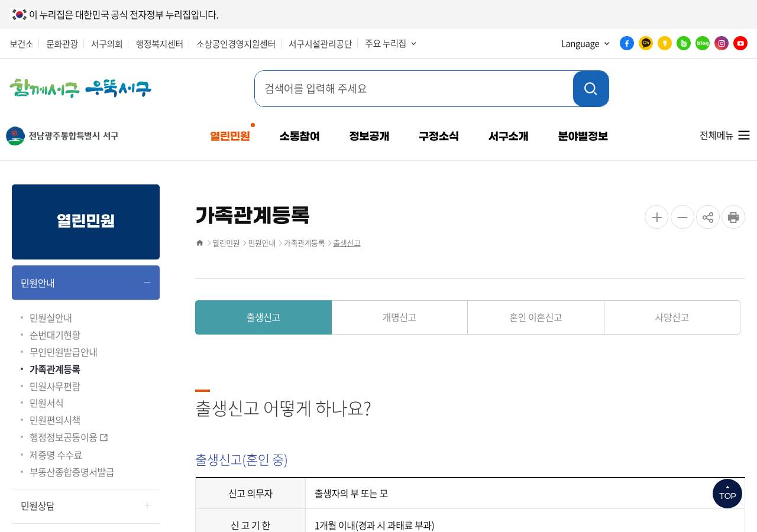Click the zoom in plus icon
757x532 pixels.
[656, 217]
